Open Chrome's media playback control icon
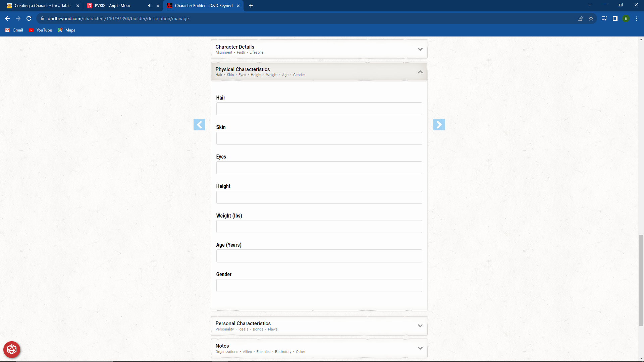The height and width of the screenshot is (362, 644). 604,18
